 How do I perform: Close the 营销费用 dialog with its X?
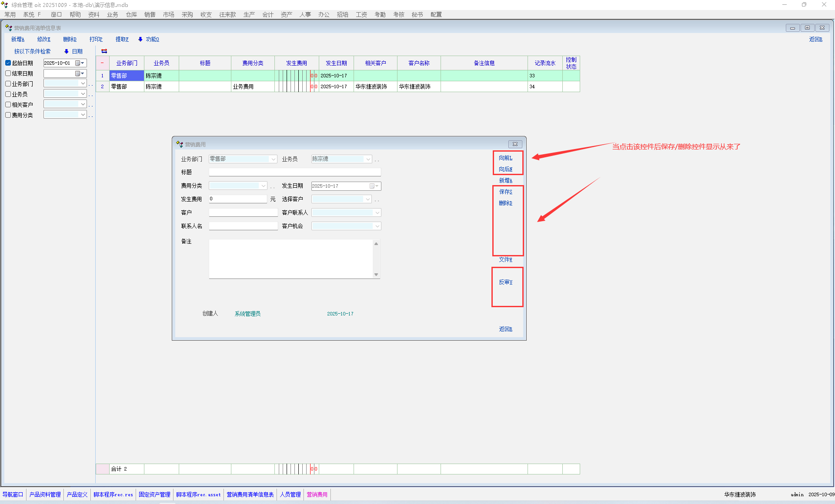coord(515,144)
